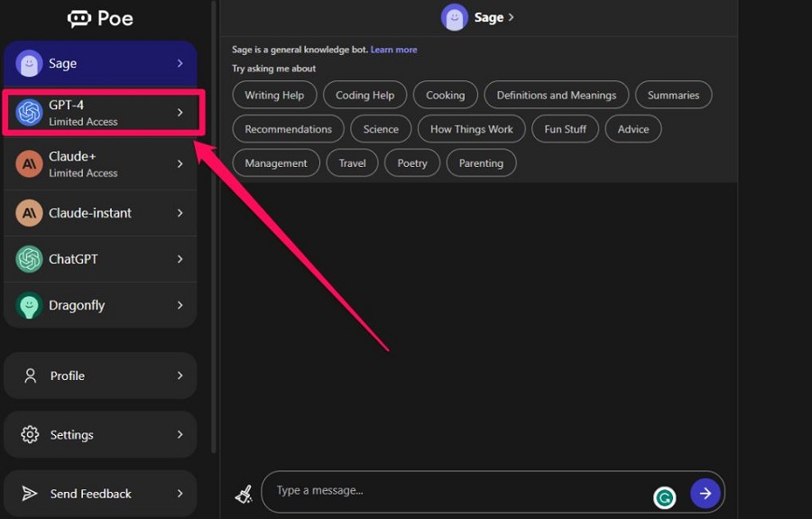
Task: Open the Settings row chevron
Action: [x=180, y=434]
